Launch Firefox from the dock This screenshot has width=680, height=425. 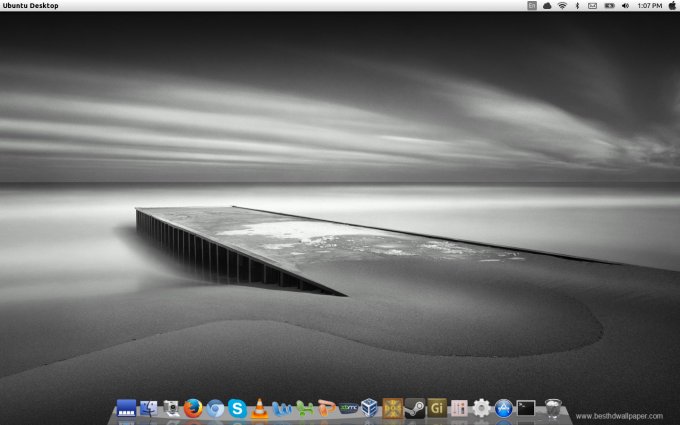(193, 409)
